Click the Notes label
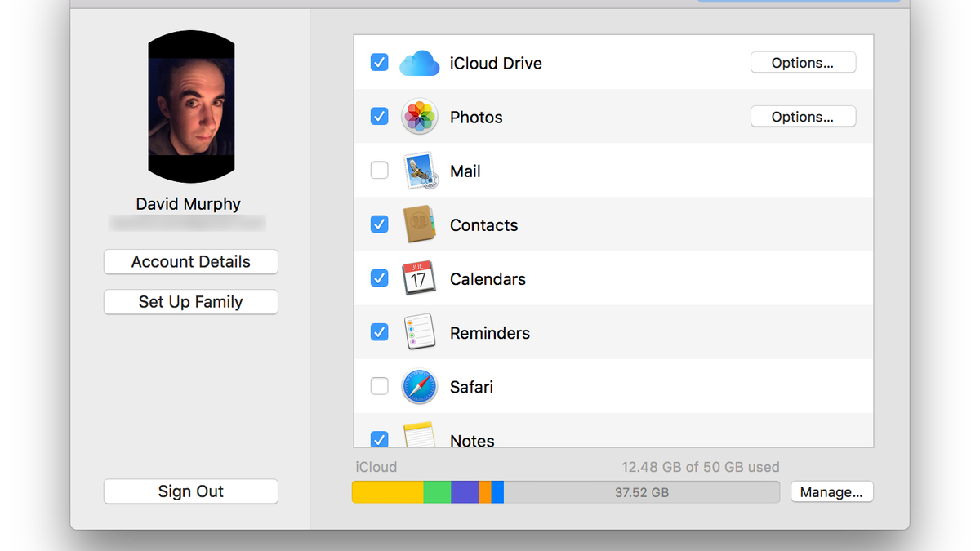The width and height of the screenshot is (980, 551). tap(472, 440)
